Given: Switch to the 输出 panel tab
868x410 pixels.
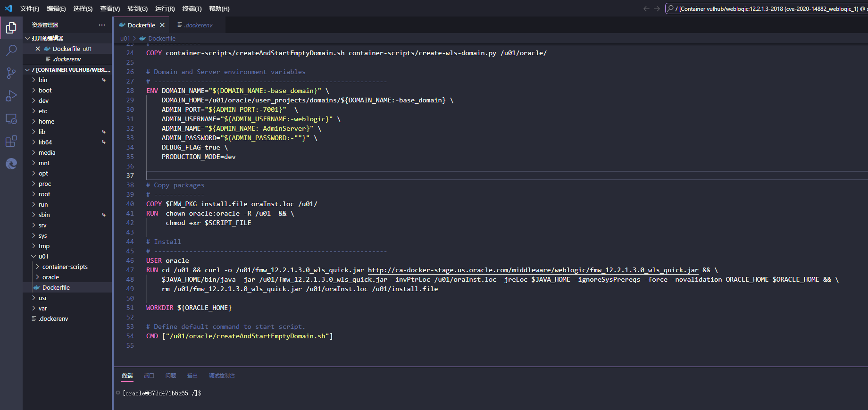Looking at the screenshot, I should [x=192, y=376].
